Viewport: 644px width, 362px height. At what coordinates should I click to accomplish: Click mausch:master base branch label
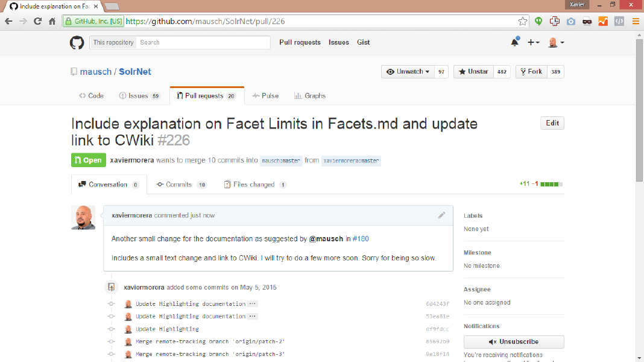(281, 160)
